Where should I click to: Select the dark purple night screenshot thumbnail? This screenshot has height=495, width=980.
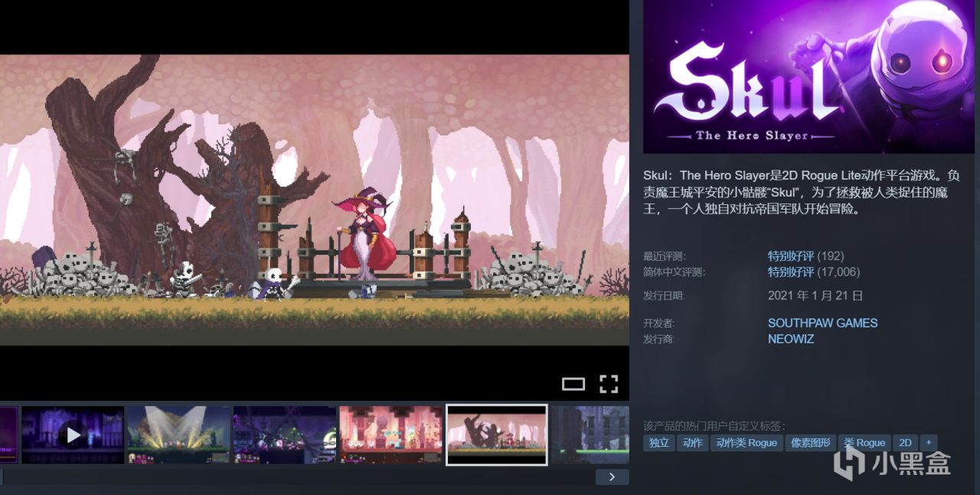(285, 435)
